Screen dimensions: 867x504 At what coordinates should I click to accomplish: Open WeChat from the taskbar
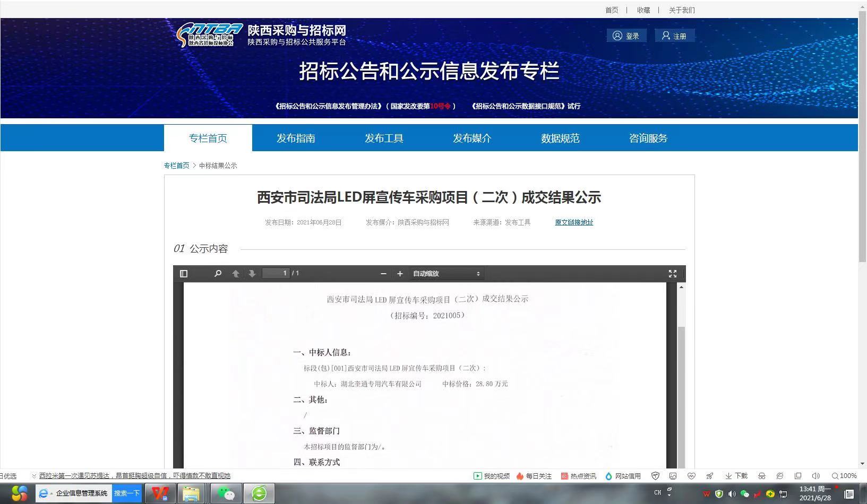point(226,493)
